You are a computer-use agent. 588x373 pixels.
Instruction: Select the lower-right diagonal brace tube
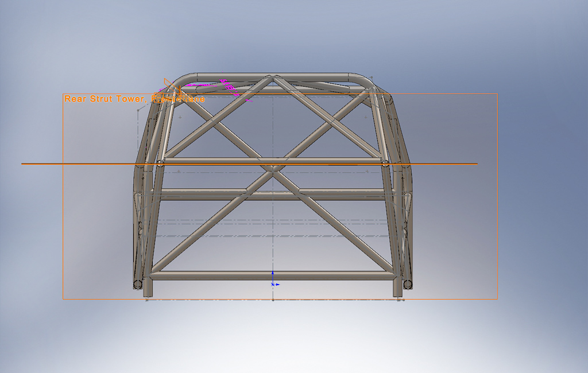pyautogui.click(x=345, y=230)
